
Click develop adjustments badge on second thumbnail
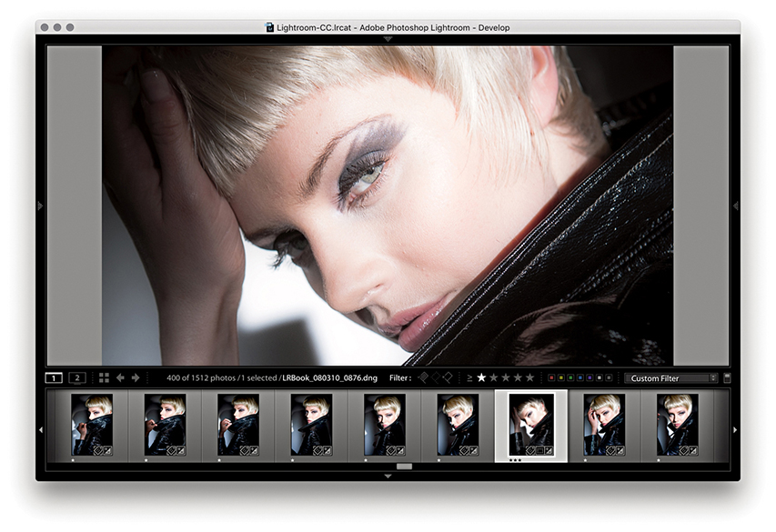pos(181,450)
